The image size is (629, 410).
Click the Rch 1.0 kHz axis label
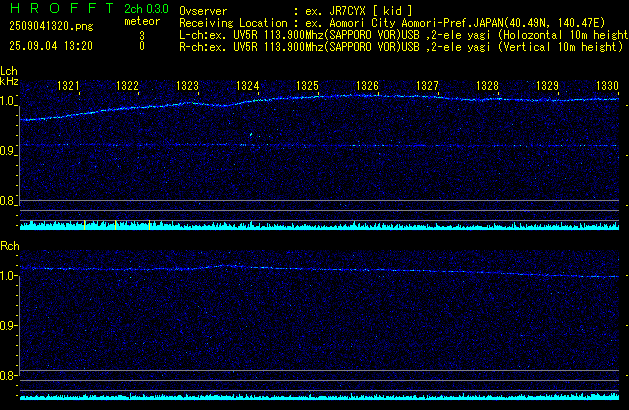pos(7,276)
